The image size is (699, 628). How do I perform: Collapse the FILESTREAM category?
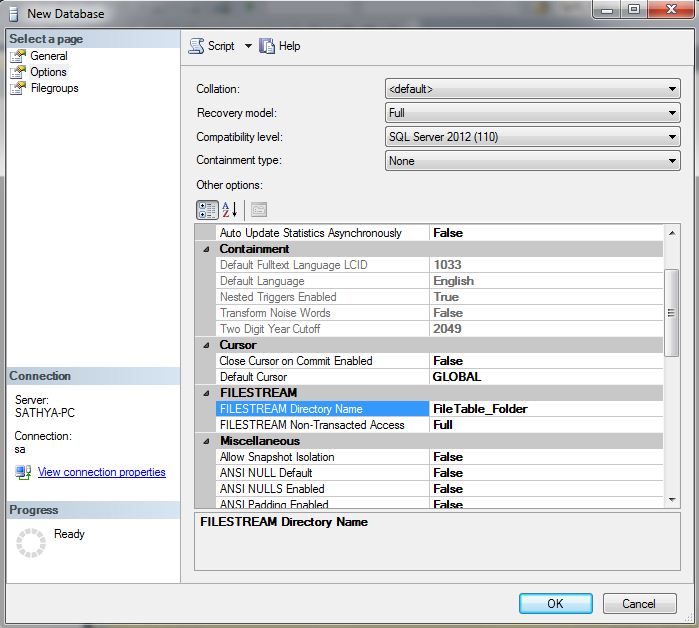[206, 393]
